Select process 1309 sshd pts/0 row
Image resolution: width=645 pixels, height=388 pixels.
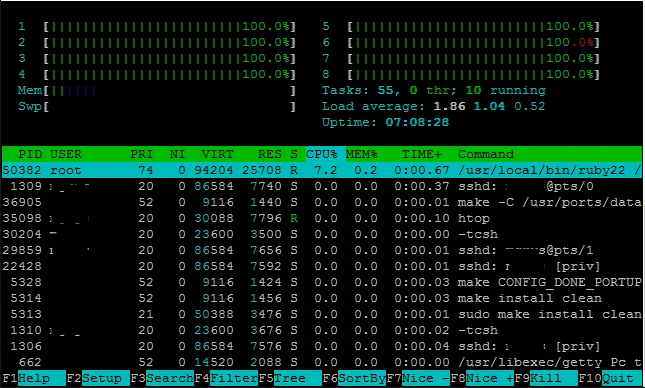pos(322,186)
